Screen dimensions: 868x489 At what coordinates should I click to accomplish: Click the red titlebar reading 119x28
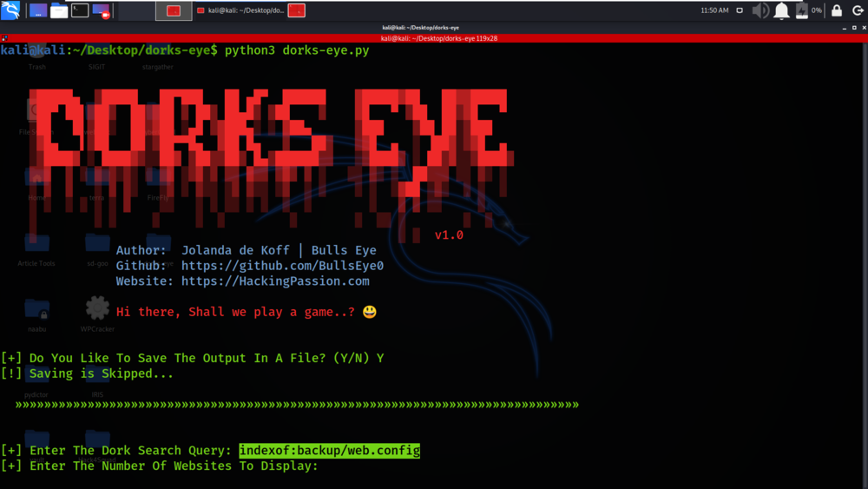coord(439,38)
